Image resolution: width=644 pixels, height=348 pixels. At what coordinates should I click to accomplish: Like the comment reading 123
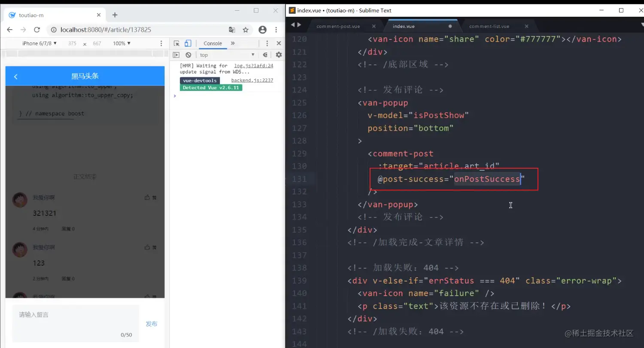(150, 248)
